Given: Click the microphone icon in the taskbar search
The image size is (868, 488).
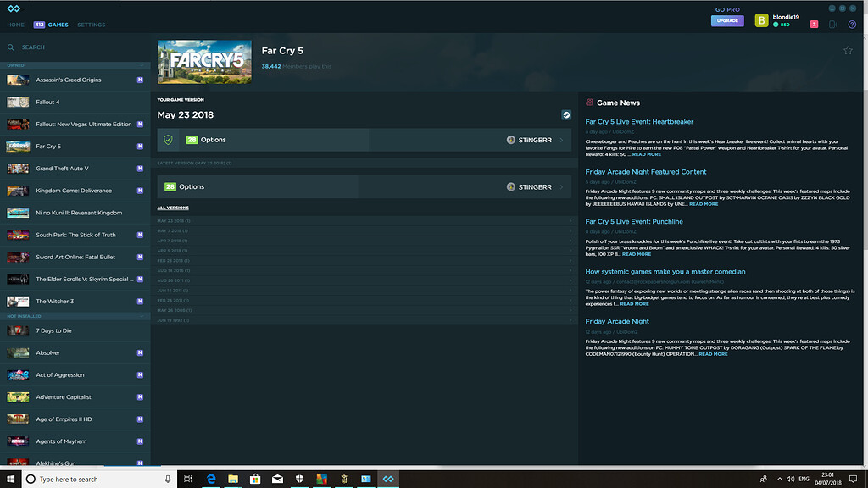Looking at the screenshot, I should click(x=166, y=478).
